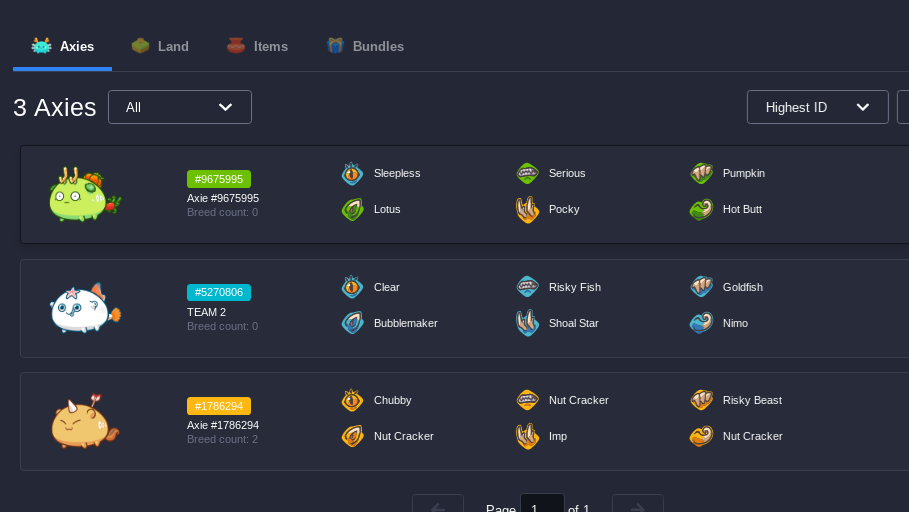Click the Clear eyes part icon
The width and height of the screenshot is (909, 512).
click(352, 287)
